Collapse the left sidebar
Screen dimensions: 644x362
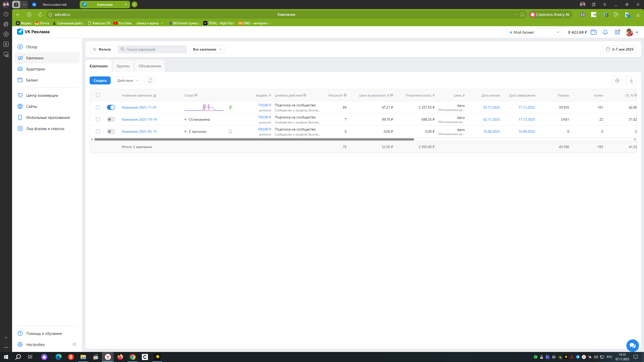coord(74,344)
